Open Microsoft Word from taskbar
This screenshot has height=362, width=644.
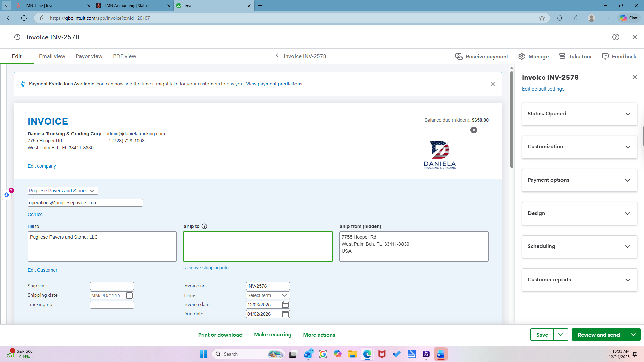click(440, 354)
